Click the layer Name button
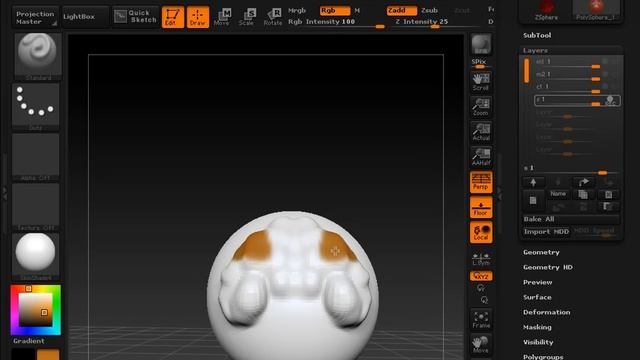 point(558,194)
